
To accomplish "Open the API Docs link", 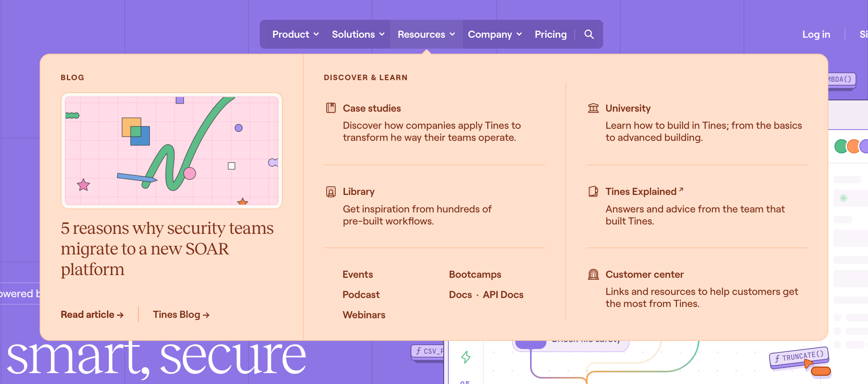I will coord(503,295).
